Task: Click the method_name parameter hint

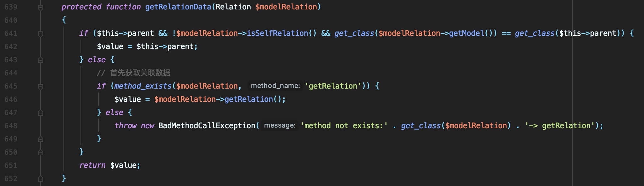Action: [275, 86]
